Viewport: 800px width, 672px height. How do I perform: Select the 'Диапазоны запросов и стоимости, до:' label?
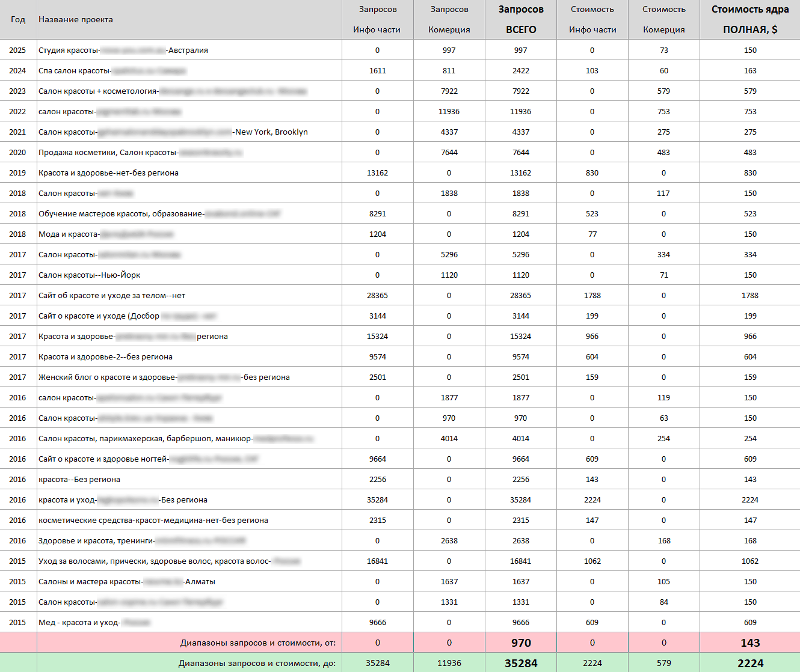[257, 664]
